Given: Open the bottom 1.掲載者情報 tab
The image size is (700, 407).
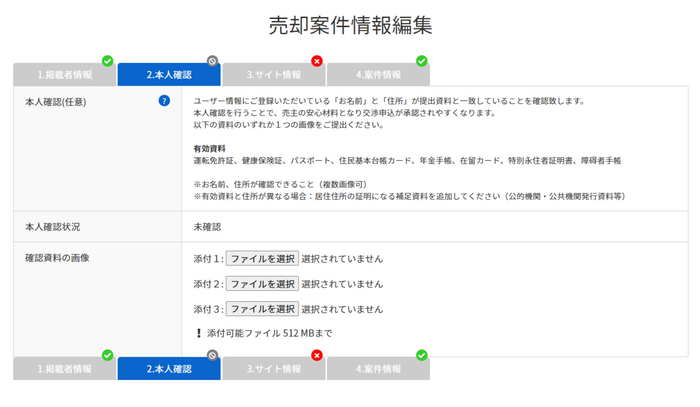Looking at the screenshot, I should [64, 369].
